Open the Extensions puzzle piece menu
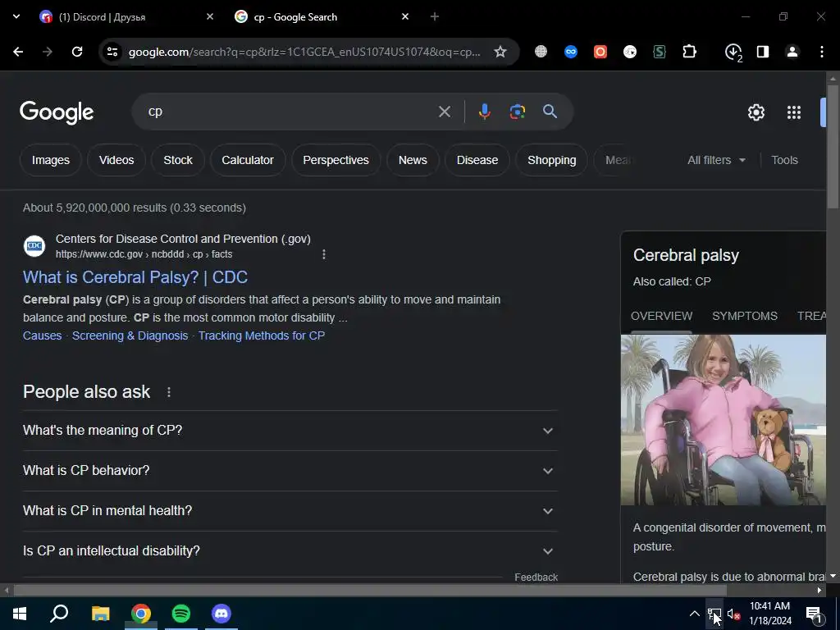This screenshot has height=630, width=840. pos(689,52)
